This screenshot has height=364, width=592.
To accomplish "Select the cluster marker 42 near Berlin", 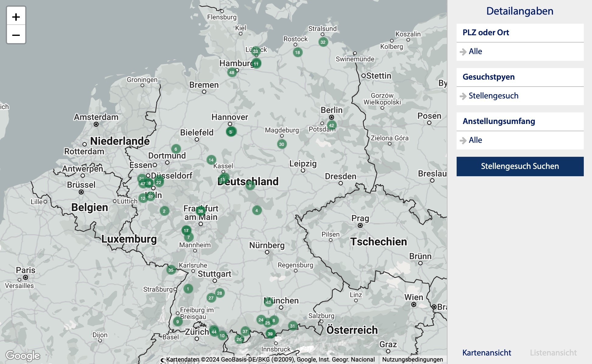I will point(332,125).
